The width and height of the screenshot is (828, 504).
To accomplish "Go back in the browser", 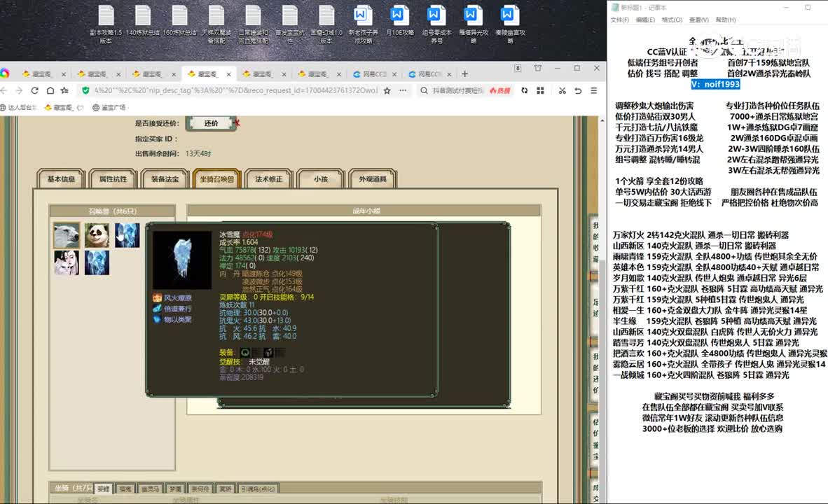I will coord(4,91).
